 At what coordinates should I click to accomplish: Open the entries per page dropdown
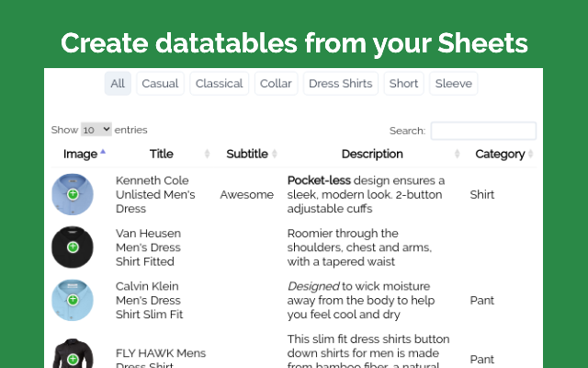[x=96, y=131]
